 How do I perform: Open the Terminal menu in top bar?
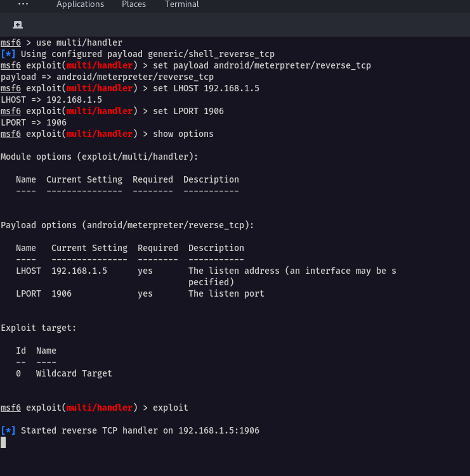(181, 4)
